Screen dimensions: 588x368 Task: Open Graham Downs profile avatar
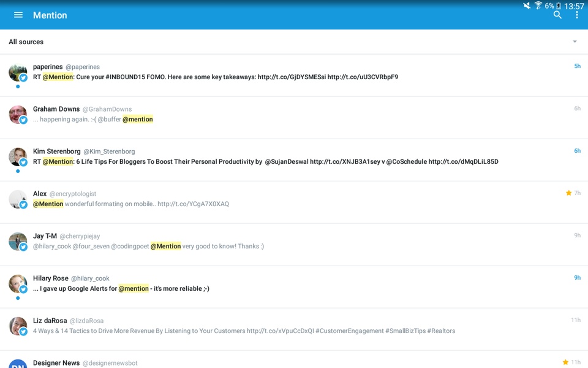click(x=18, y=115)
